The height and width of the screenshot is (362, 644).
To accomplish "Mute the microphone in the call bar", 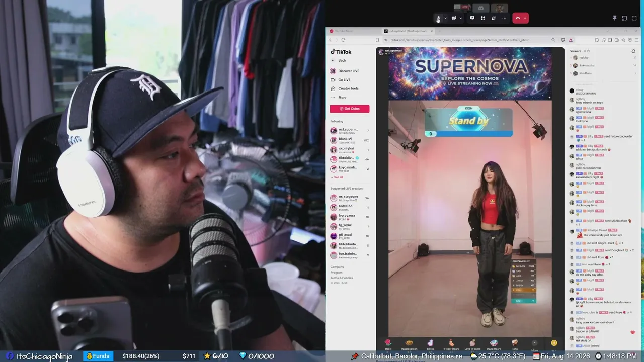I will click(x=438, y=18).
